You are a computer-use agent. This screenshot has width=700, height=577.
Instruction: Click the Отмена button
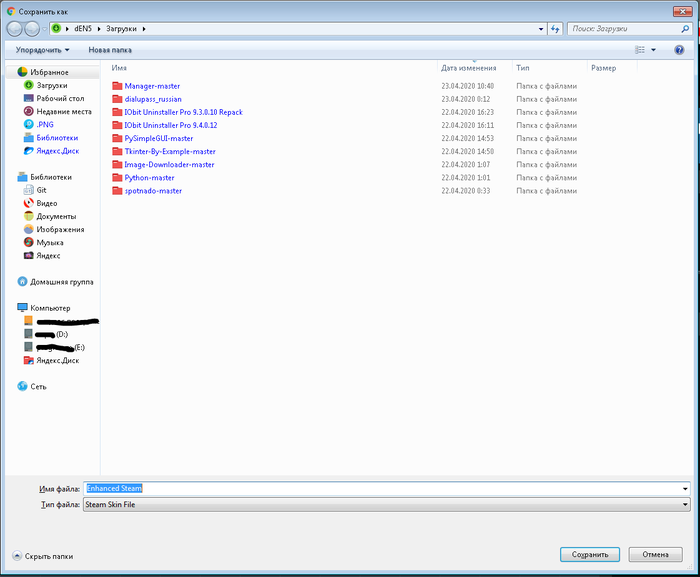click(x=655, y=554)
